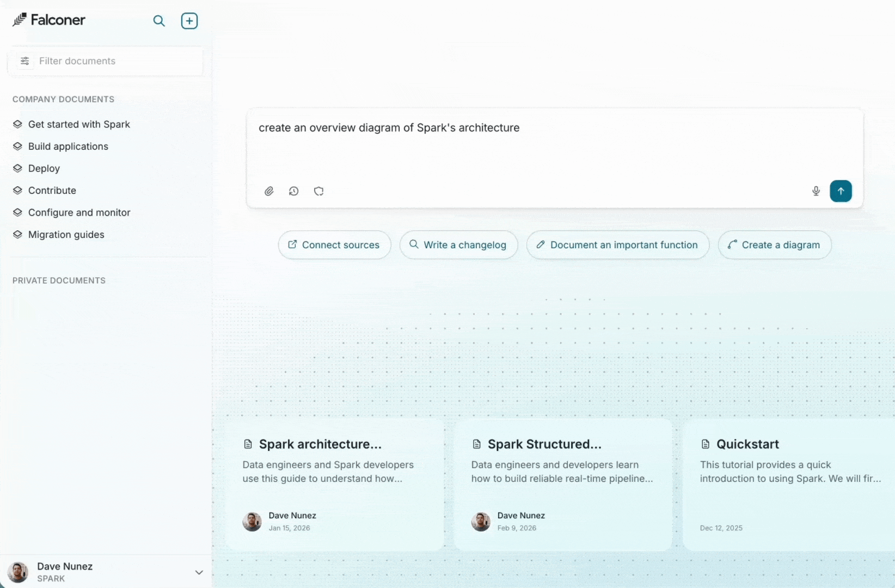895x588 pixels.
Task: Expand Get started with Spark section
Action: tap(79, 124)
